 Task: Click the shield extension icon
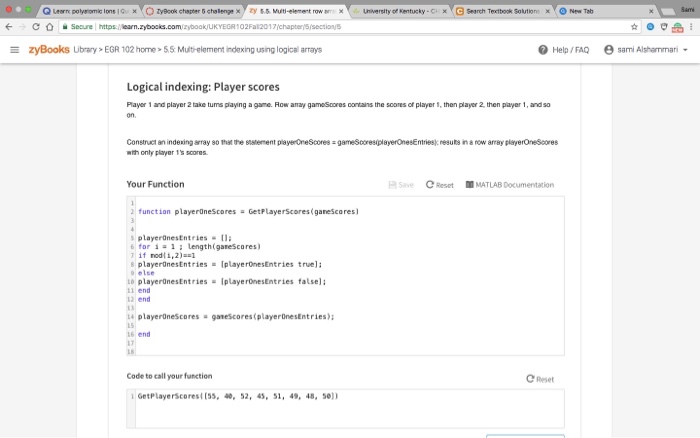coord(664,27)
